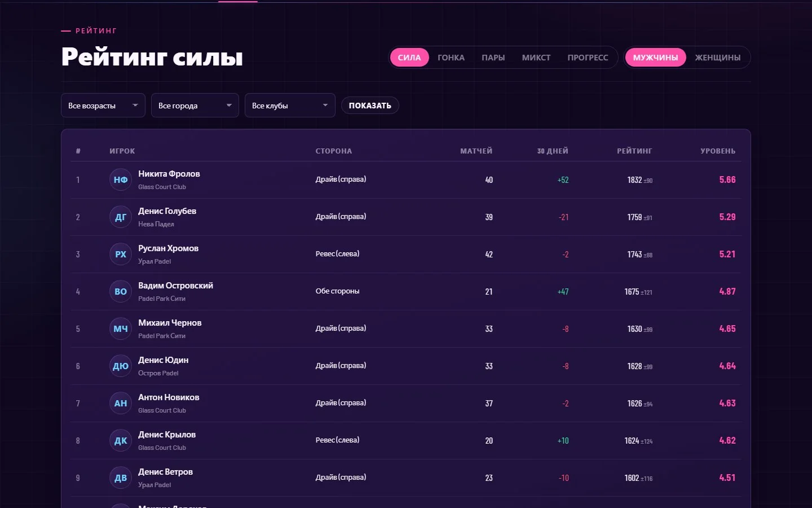Click the level value 5.66
The width and height of the screenshot is (812, 508).
pos(727,179)
